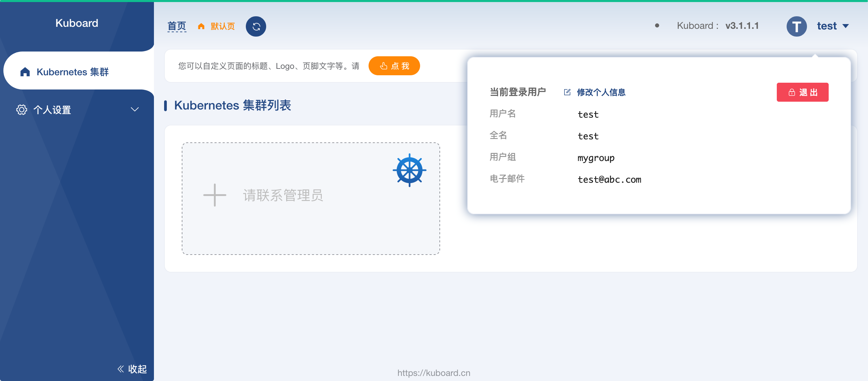Click the plus icon in cluster card
This screenshot has height=381, width=868.
[x=215, y=195]
